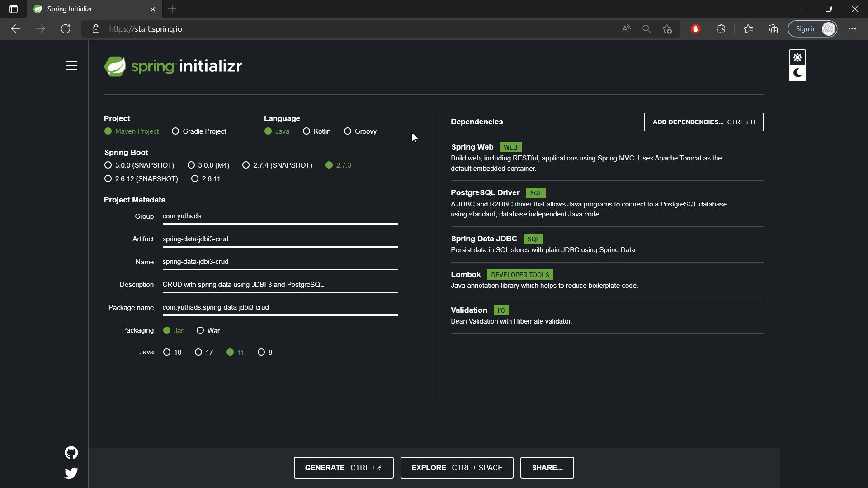
Task: Click the Group input field
Action: (x=280, y=216)
